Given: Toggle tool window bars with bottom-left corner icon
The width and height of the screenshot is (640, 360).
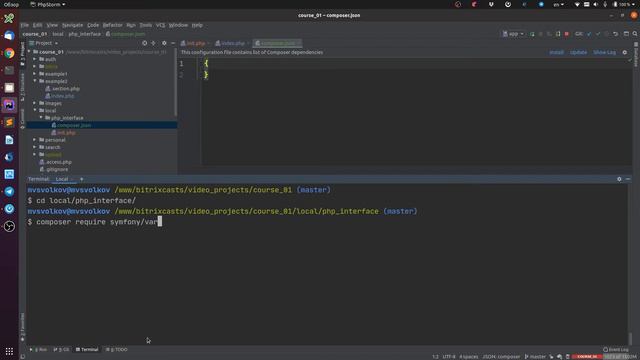Looking at the screenshot, I should pos(22,356).
